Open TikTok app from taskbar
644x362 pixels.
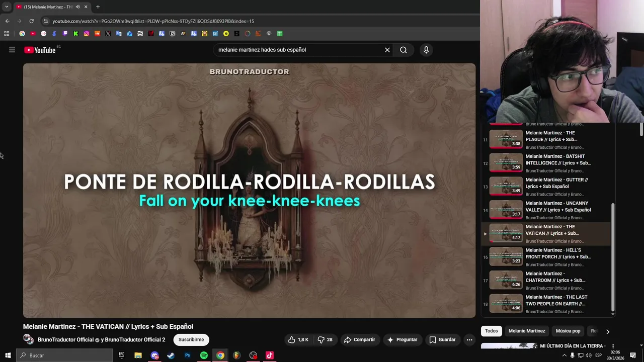270,355
